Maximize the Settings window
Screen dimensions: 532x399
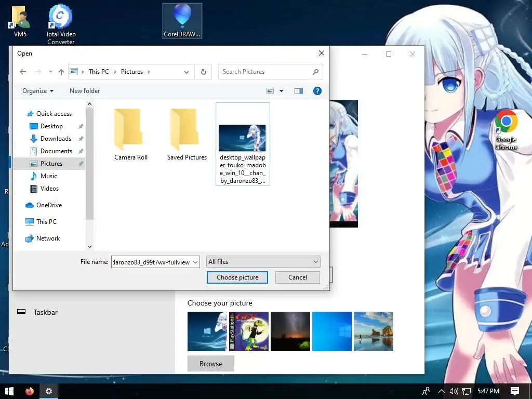(389, 54)
